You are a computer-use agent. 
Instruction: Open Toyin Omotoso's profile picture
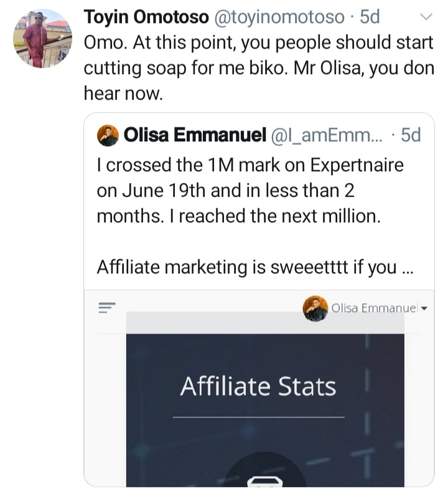42,39
